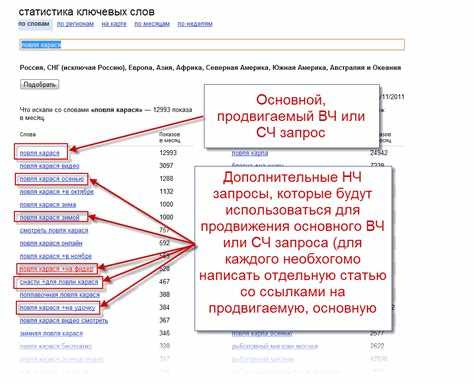Switch to the "по месяцам" tab
Image resolution: width=474 pixels, height=387 pixels.
coord(152,24)
